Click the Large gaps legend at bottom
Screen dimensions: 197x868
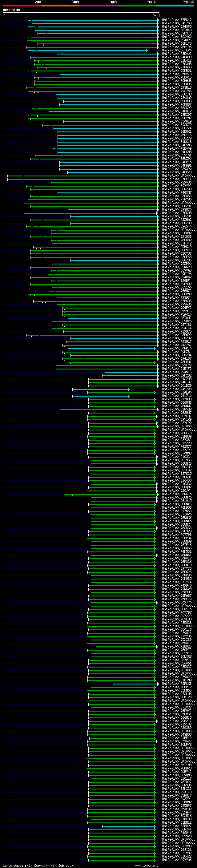38,866
